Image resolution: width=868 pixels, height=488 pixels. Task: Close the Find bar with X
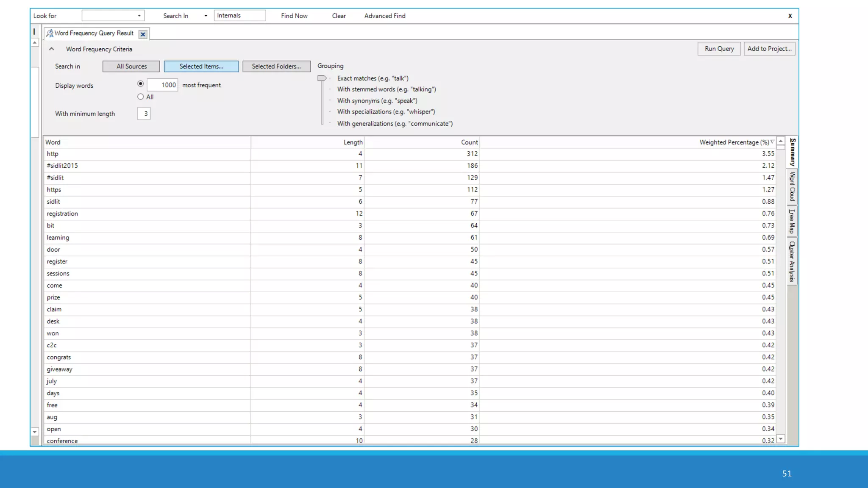[x=790, y=16]
